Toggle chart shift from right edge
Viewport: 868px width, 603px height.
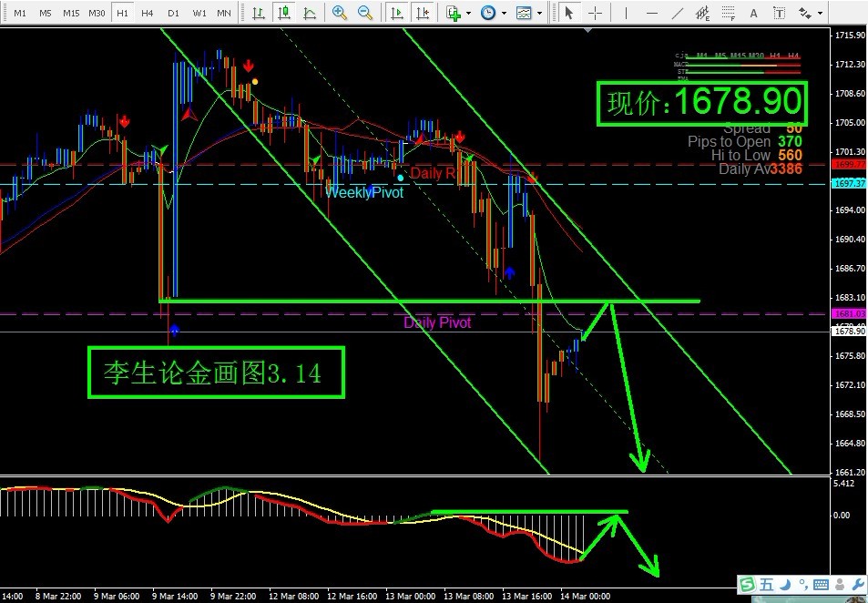coord(422,13)
